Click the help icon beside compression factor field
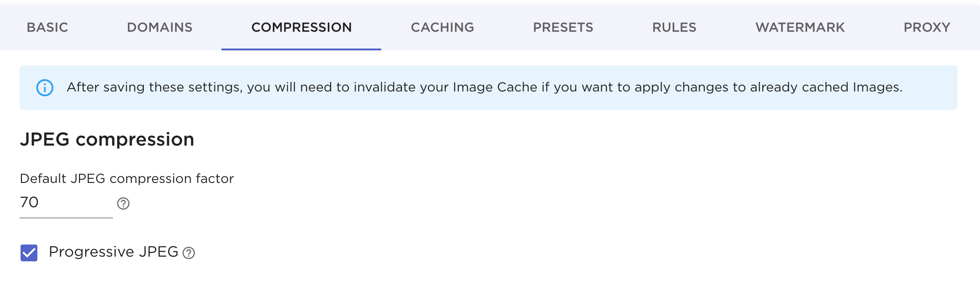This screenshot has height=294, width=980. (123, 203)
